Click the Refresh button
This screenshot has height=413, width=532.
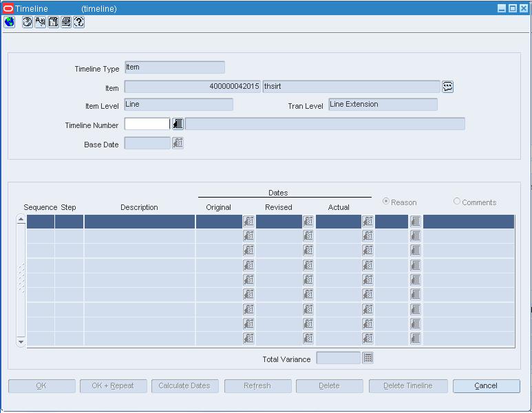coord(258,386)
